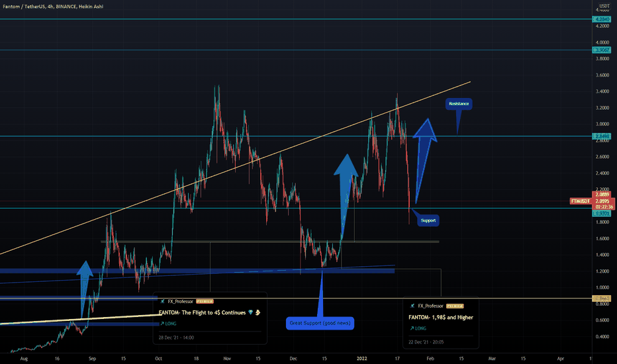Click the '22 Dec '21 - 20:05' date text

point(426,342)
